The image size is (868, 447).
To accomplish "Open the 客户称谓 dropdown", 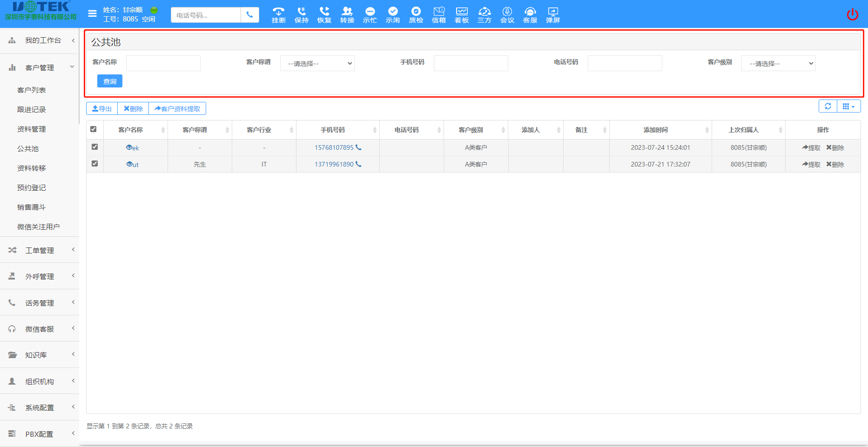I will click(x=317, y=63).
